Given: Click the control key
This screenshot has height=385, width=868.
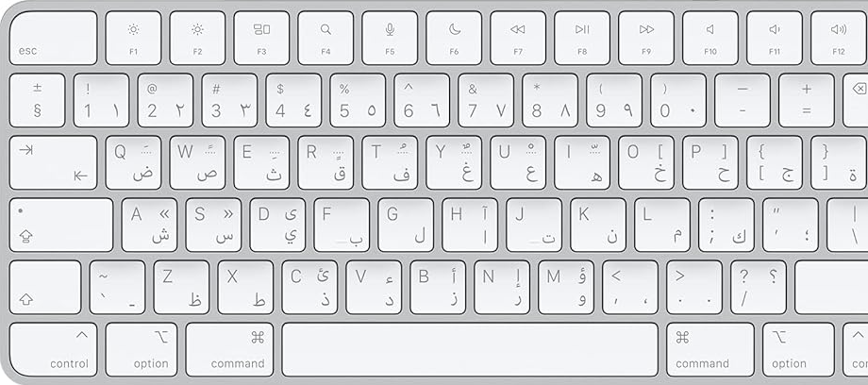Looking at the screenshot, I should pyautogui.click(x=53, y=349).
